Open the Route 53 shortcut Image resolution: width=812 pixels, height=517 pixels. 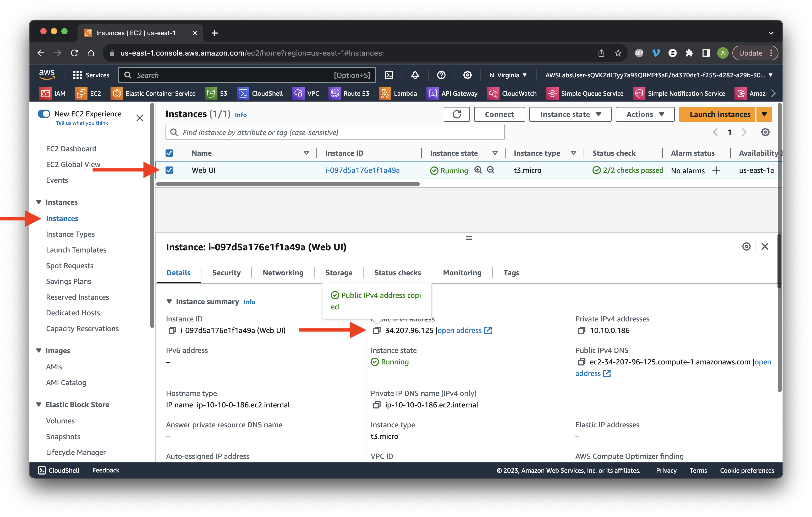coord(349,93)
